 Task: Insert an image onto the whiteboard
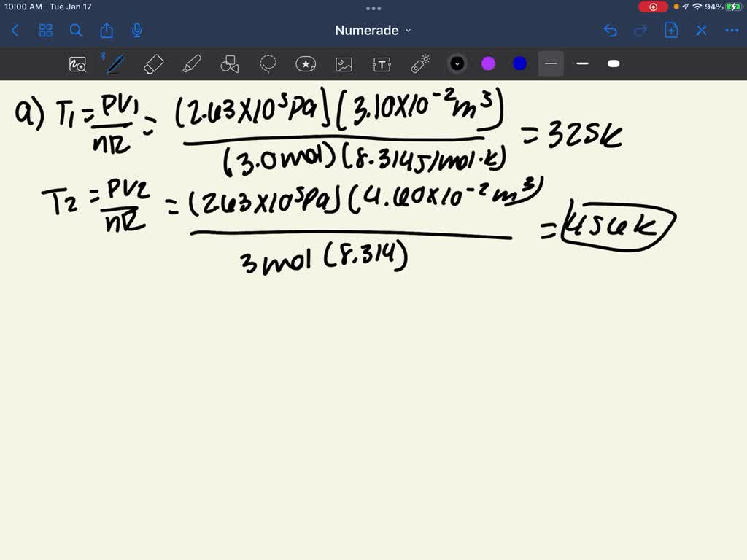(344, 64)
